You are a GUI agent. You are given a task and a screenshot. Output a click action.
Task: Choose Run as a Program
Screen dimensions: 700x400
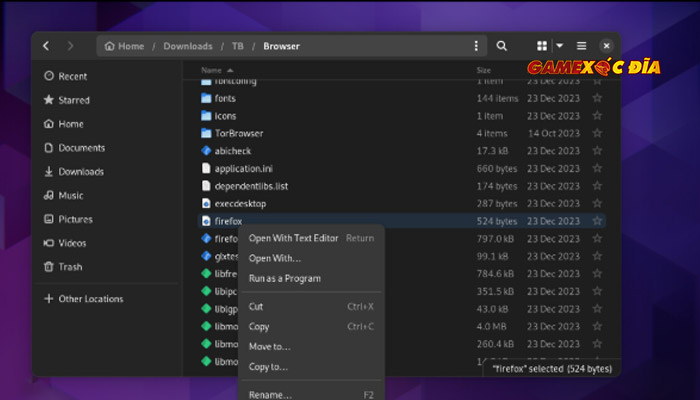point(311,279)
